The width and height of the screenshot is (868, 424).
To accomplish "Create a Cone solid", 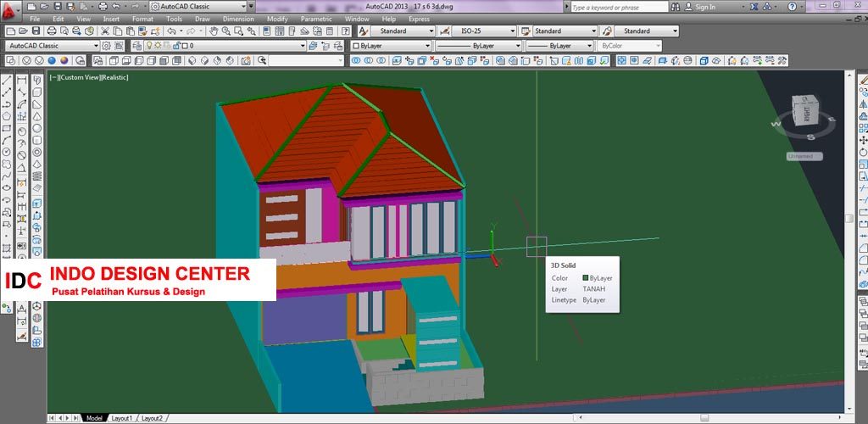I will tap(36, 116).
